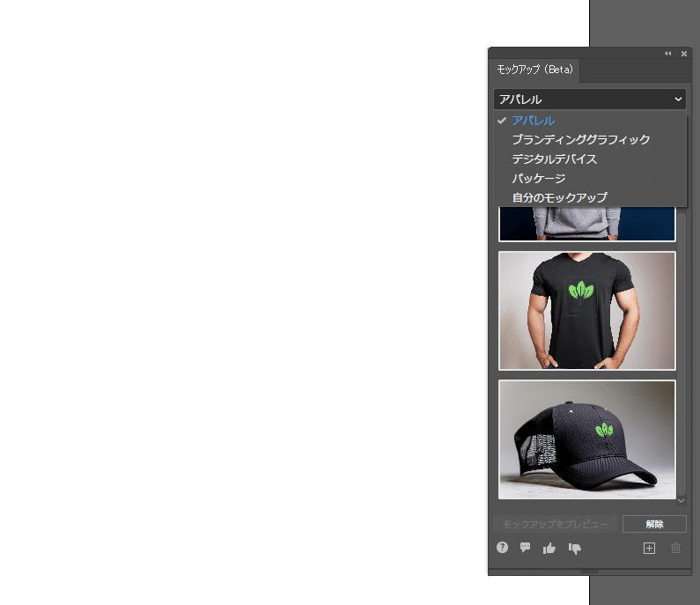Collapse the Mockup panel with double arrows
This screenshot has width=700, height=605.
667,54
